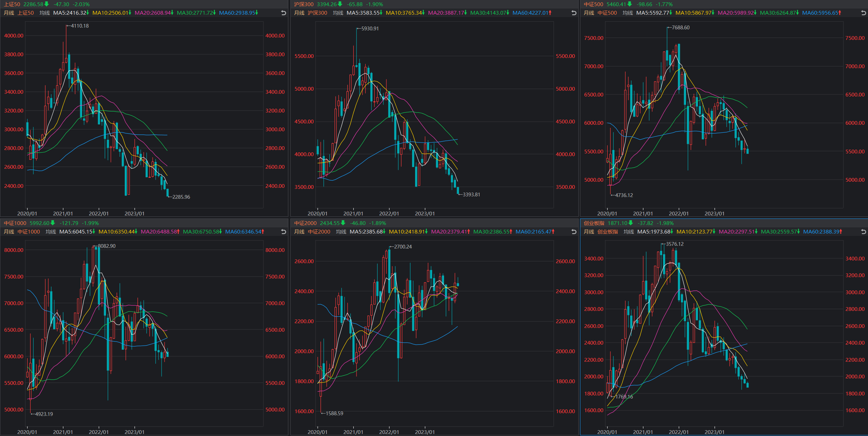
Task: Click 中证500 name next to 月线
Action: [x=607, y=13]
